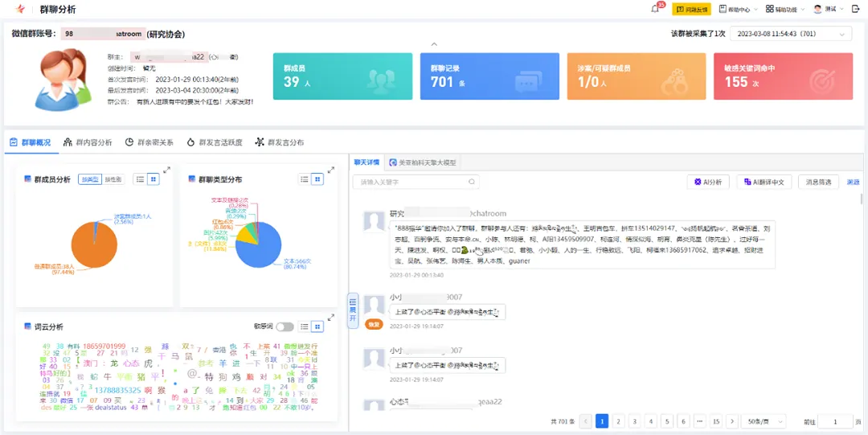The width and height of the screenshot is (868, 435).
Task: Switch to the 群发言分布 tab
Action: pyautogui.click(x=280, y=142)
